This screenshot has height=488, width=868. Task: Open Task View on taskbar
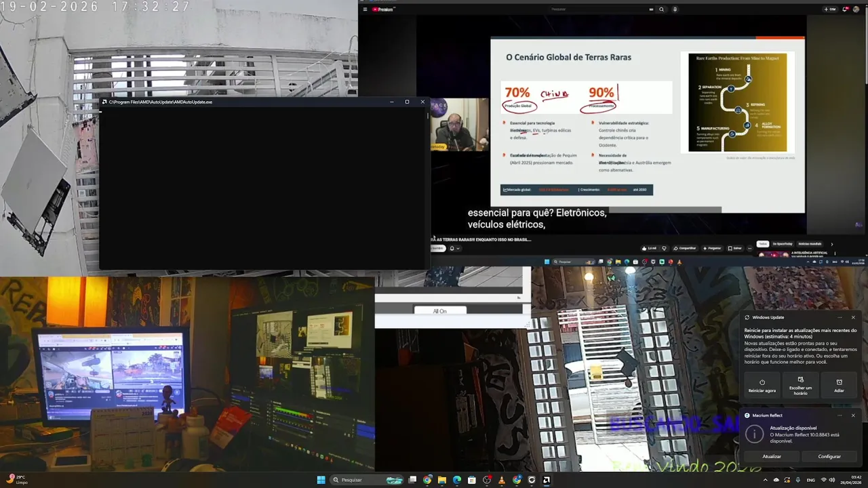coord(412,480)
